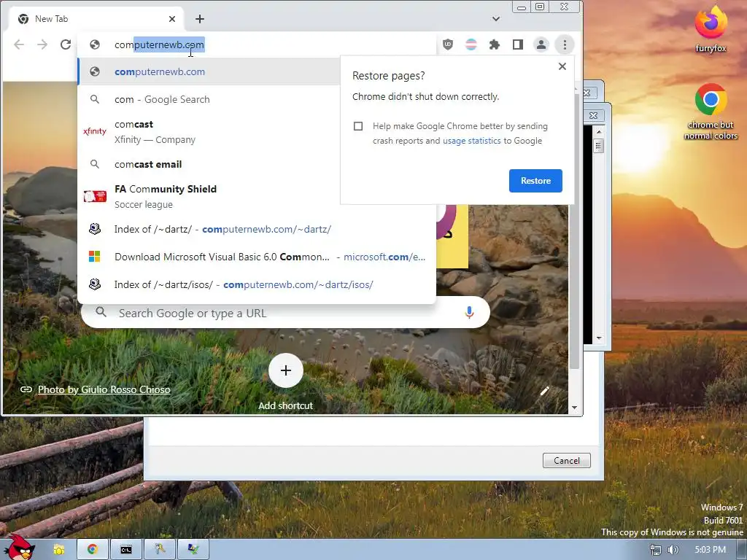747x560 pixels.
Task: Open the 'Index of /~dartz/' history suggestion
Action: [x=257, y=229]
